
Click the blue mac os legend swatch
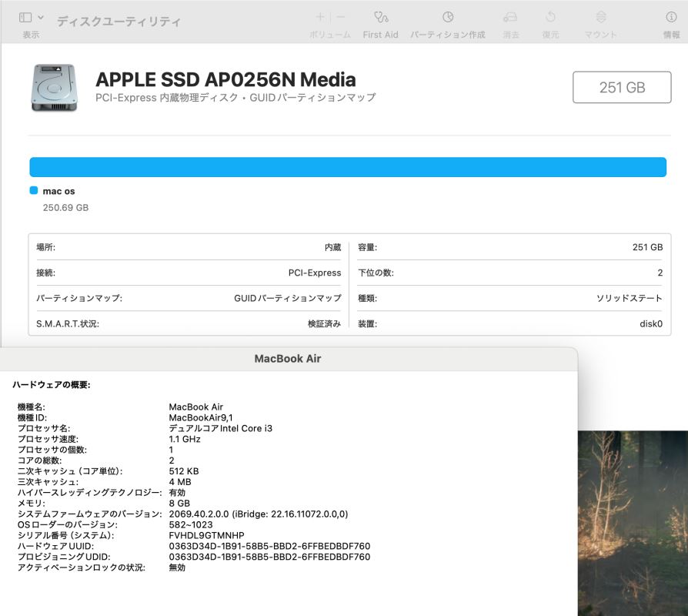pyautogui.click(x=34, y=190)
